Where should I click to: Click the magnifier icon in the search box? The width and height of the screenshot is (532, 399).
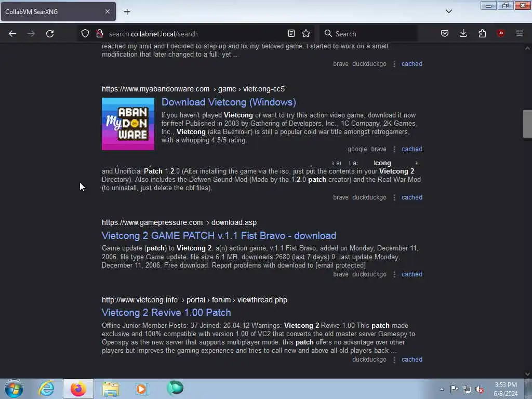click(x=328, y=33)
